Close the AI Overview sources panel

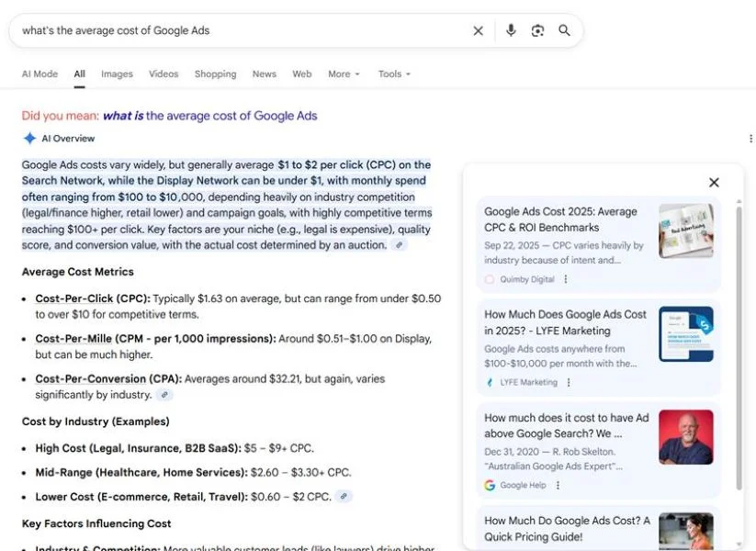click(x=714, y=182)
